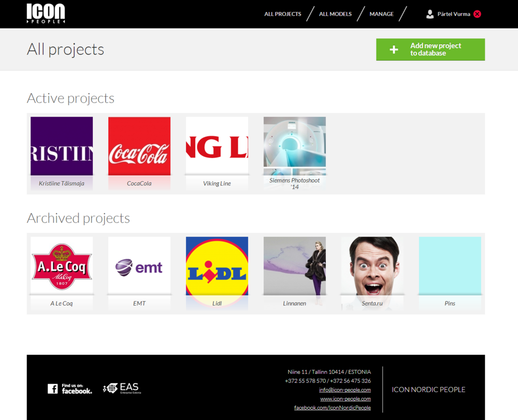518x420 pixels.
Task: Click the footer address Niine 11 Tallinn
Action: [329, 372]
